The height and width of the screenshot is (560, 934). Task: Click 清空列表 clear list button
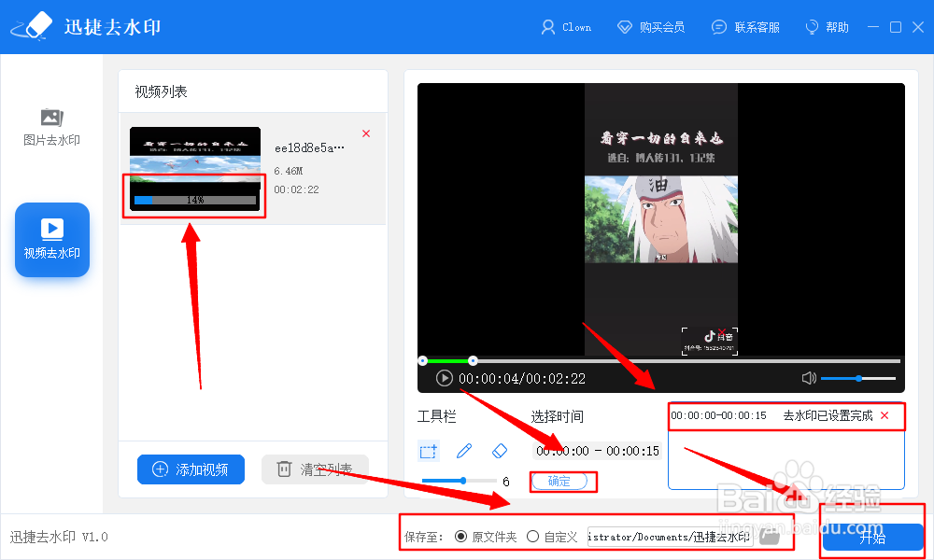[x=315, y=469]
